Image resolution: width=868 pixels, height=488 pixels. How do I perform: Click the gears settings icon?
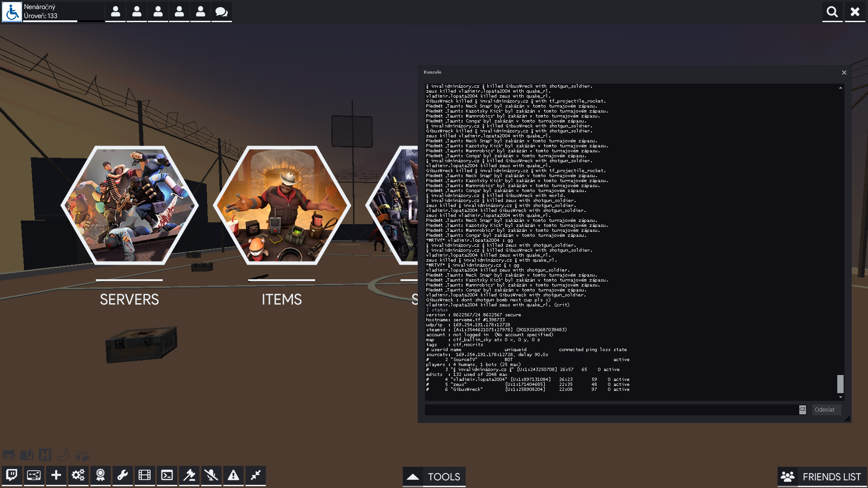tap(78, 475)
